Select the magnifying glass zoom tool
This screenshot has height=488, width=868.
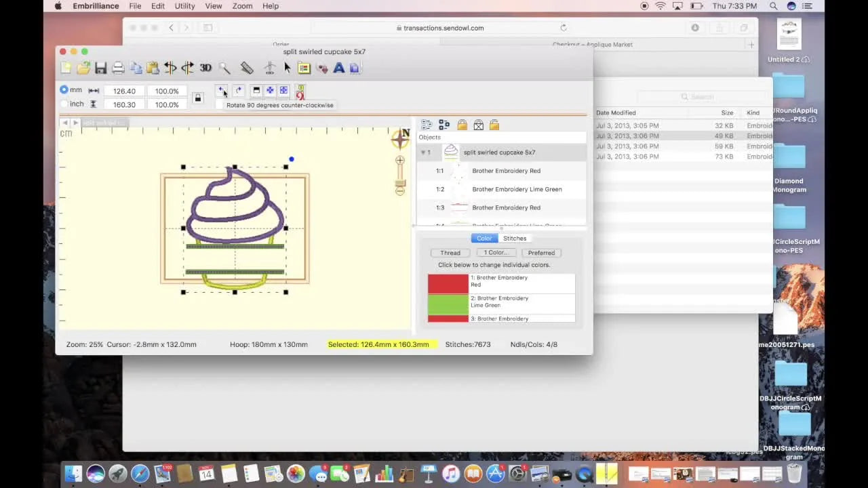(224, 68)
